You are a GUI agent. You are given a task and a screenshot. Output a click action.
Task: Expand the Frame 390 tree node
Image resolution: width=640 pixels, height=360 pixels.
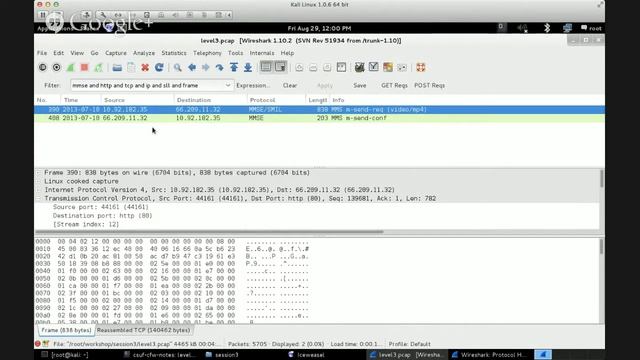(x=39, y=173)
